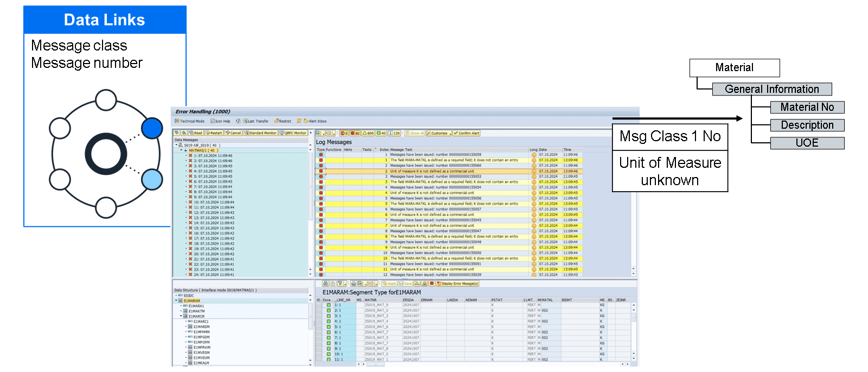Open Last Transfer from the toolbar
This screenshot has height=372, width=868.
click(256, 121)
